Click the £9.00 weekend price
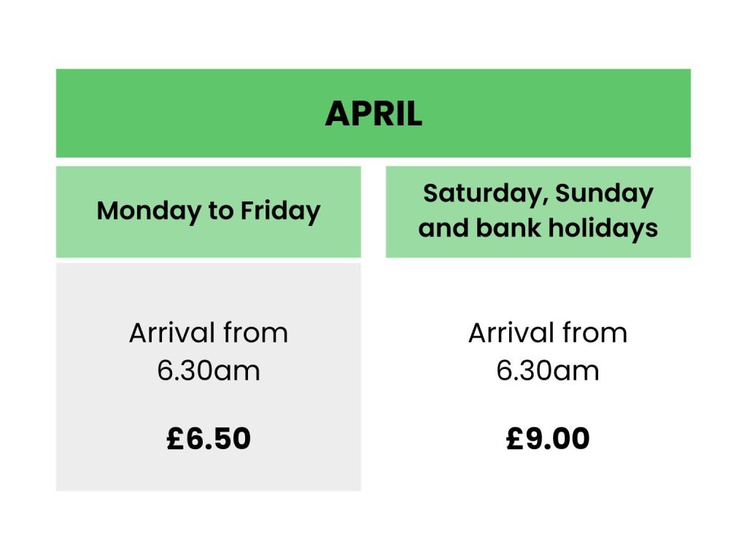The height and width of the screenshot is (560, 747). click(x=548, y=439)
